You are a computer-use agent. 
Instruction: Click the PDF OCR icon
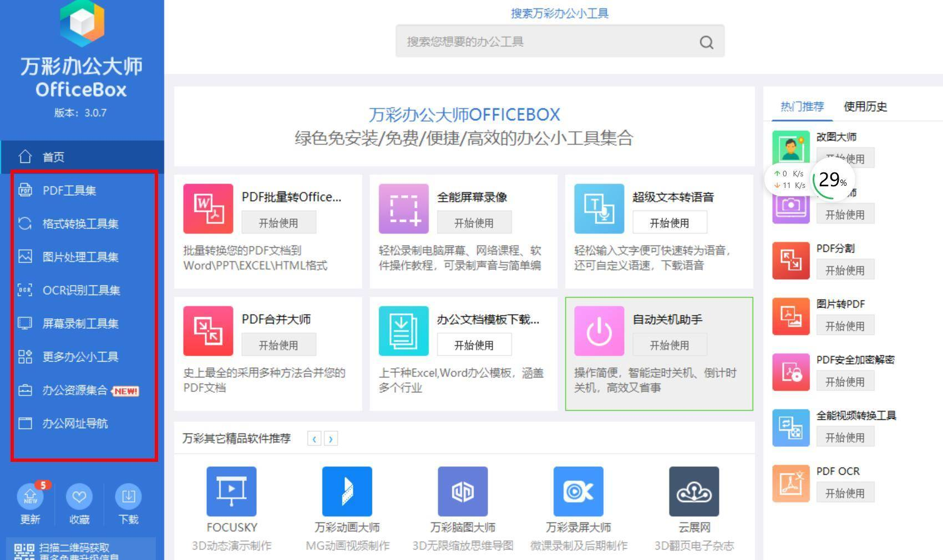coord(791,483)
